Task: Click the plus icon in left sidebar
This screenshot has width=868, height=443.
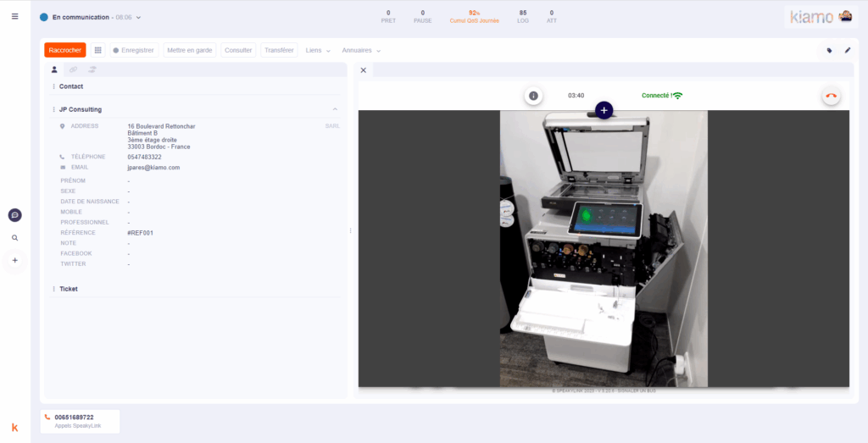Action: 14,260
